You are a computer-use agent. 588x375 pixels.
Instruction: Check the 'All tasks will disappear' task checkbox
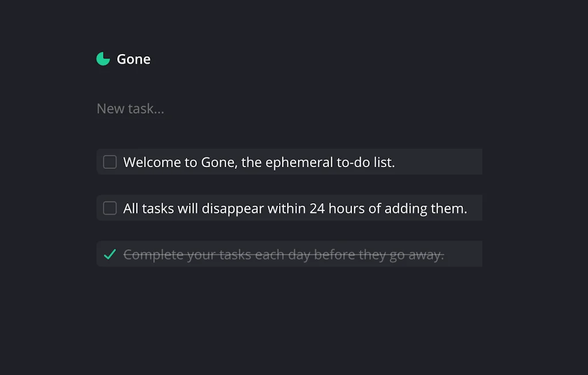(109, 207)
